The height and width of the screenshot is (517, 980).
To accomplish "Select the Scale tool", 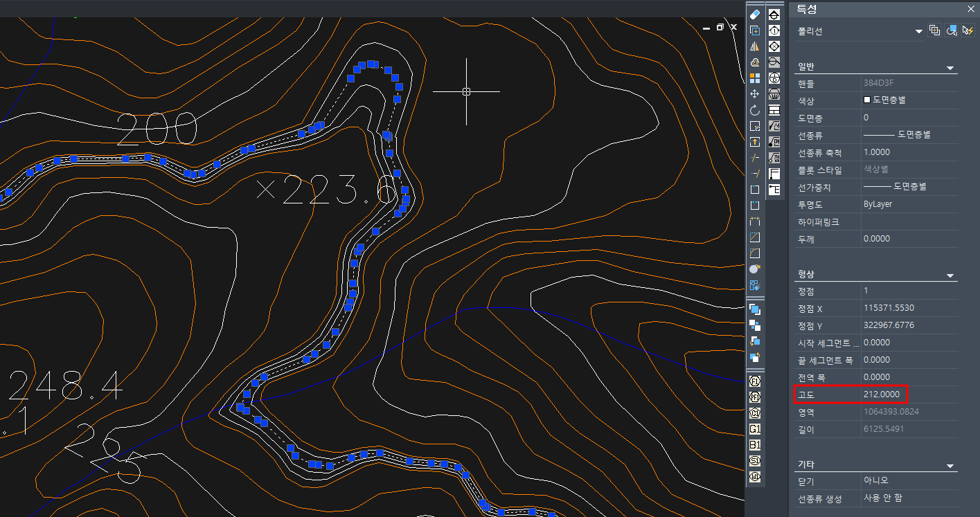I will (755, 126).
